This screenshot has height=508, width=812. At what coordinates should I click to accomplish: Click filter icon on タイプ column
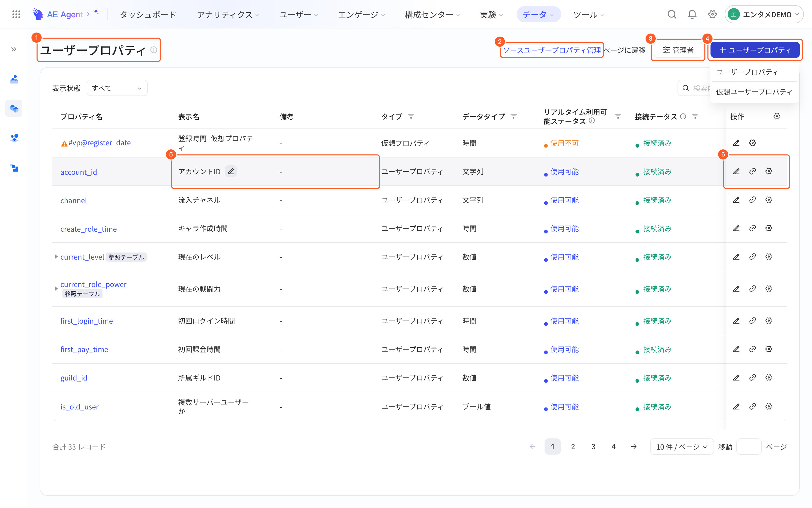click(x=411, y=116)
